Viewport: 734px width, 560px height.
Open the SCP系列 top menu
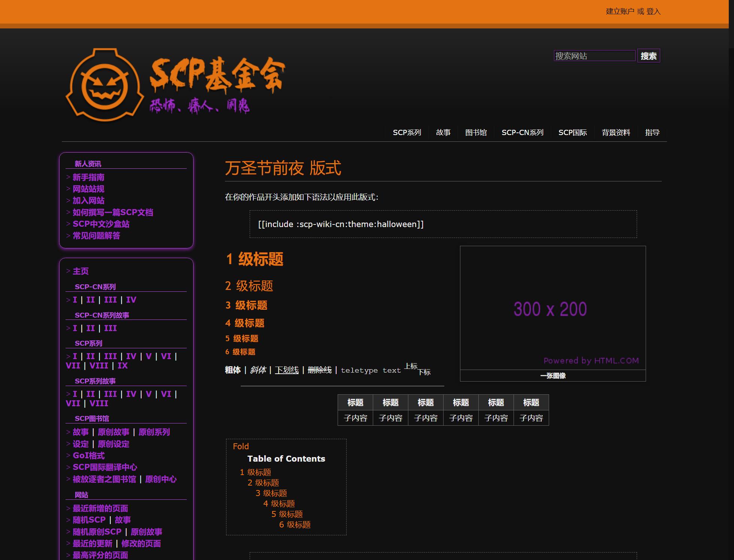click(407, 132)
